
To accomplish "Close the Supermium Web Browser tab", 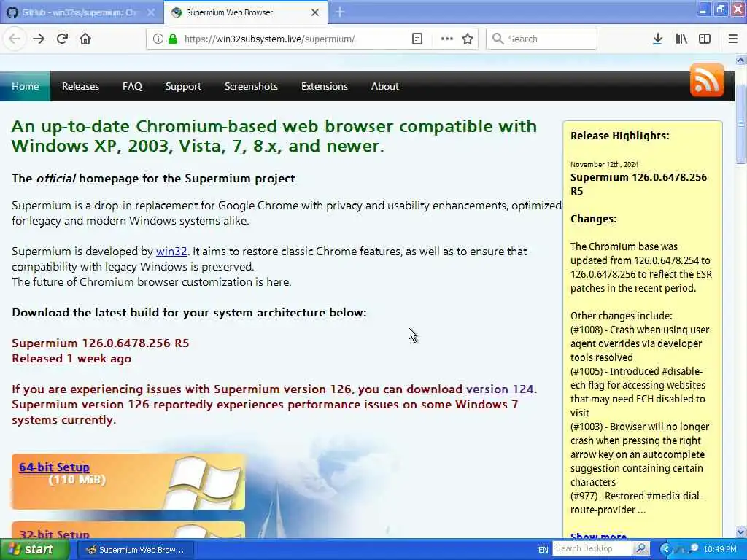I will pyautogui.click(x=315, y=12).
